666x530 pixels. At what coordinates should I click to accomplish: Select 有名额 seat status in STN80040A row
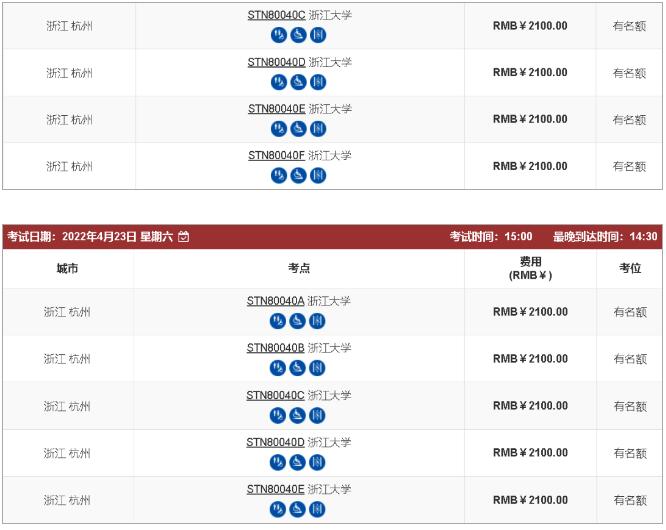click(x=630, y=312)
